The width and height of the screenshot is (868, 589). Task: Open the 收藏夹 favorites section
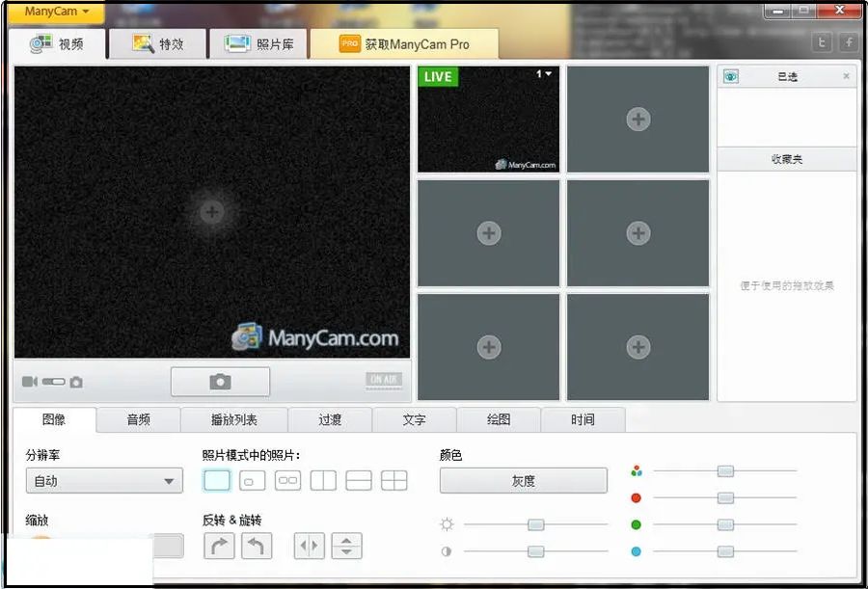pos(787,158)
